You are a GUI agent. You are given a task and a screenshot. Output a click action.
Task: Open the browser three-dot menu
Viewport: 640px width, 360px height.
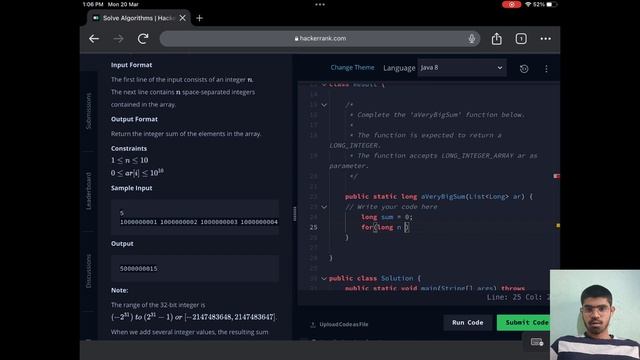546,39
